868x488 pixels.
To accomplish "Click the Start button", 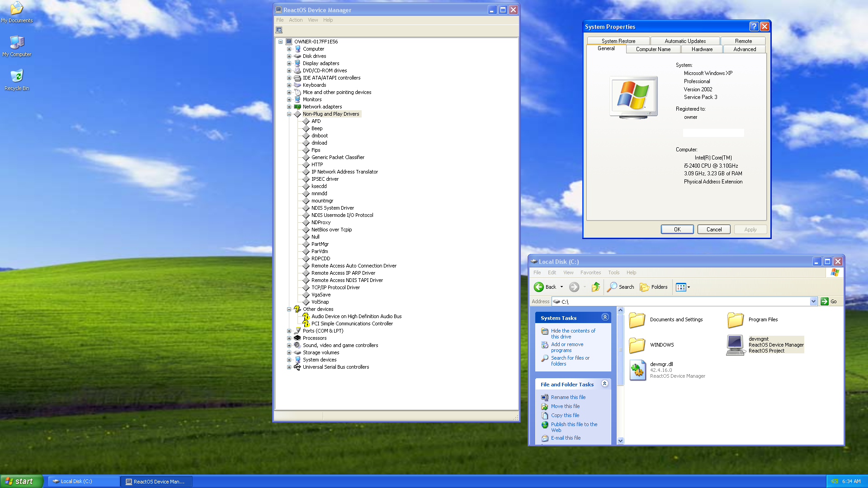I will click(22, 481).
